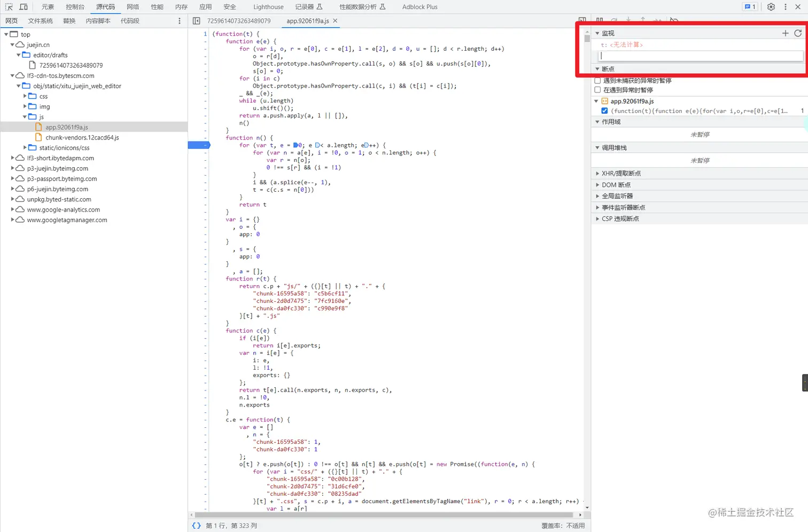Enable pause on uncaught exceptions checkbox
Viewport: 808px width, 532px height.
[598, 81]
